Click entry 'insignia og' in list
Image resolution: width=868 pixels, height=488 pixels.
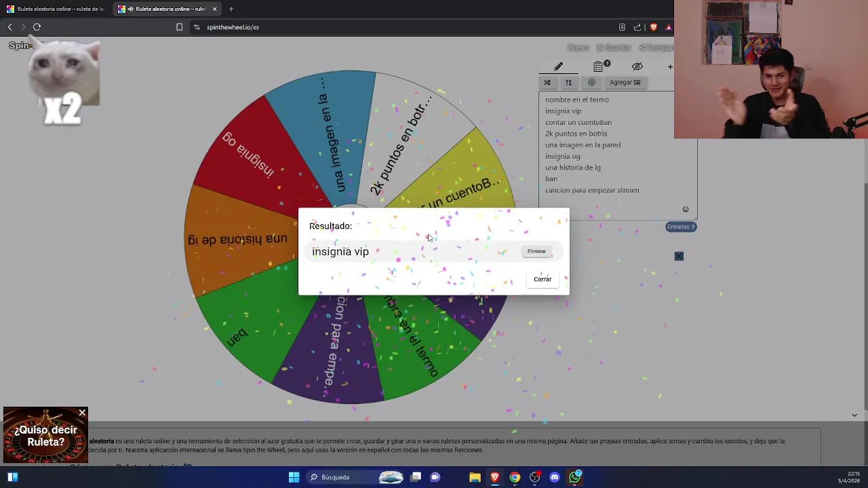coord(562,157)
